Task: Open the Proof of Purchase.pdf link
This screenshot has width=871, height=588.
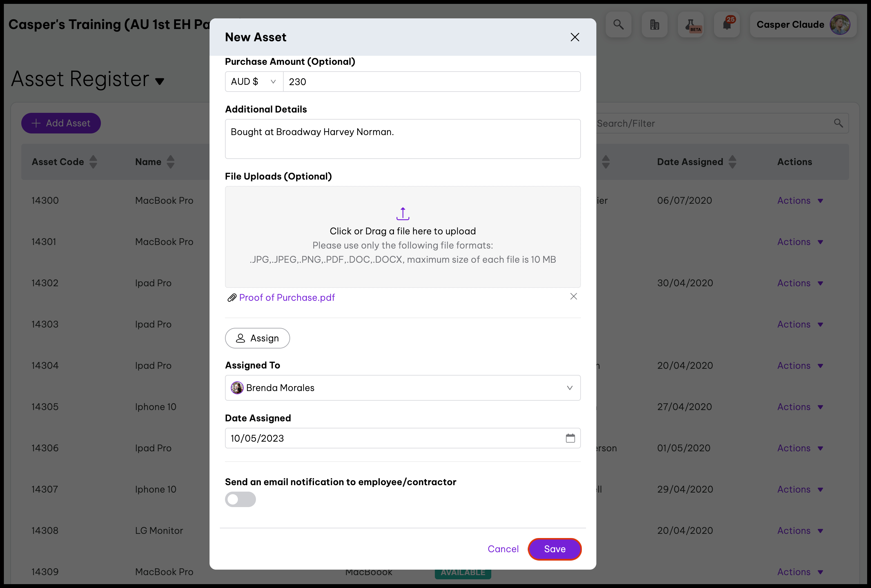Action: point(287,298)
